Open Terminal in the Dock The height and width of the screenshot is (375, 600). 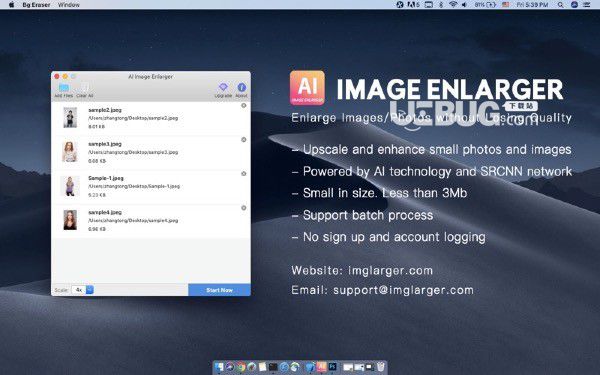point(273,367)
